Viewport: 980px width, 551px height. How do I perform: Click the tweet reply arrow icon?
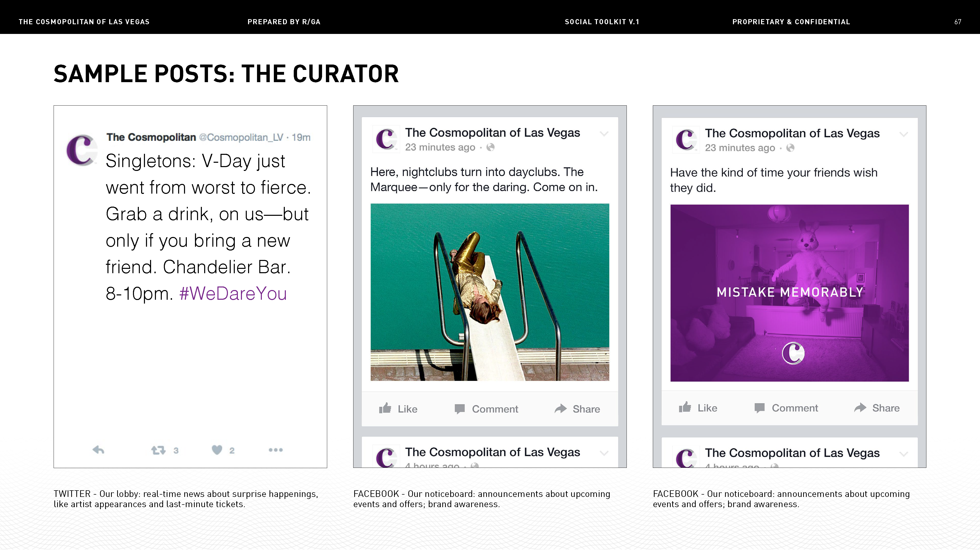pos(99,450)
